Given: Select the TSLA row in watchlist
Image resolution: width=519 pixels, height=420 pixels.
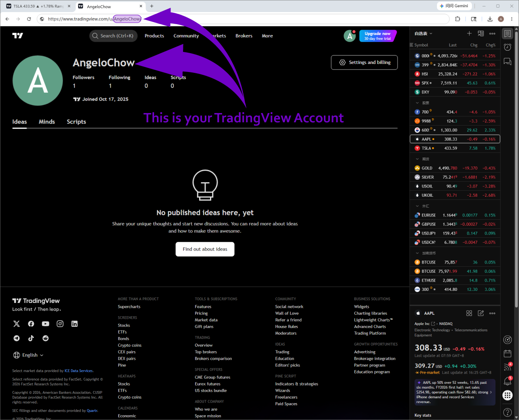Looking at the screenshot, I should click(x=455, y=148).
